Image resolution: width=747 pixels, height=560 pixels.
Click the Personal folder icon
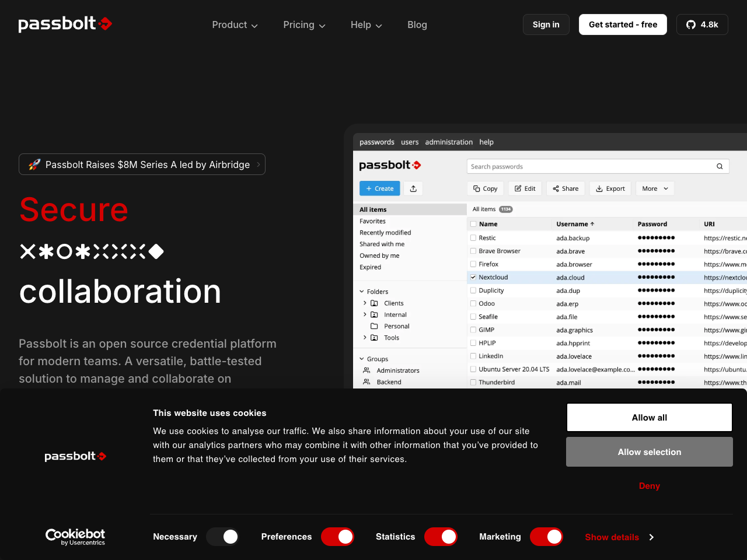tap(374, 326)
